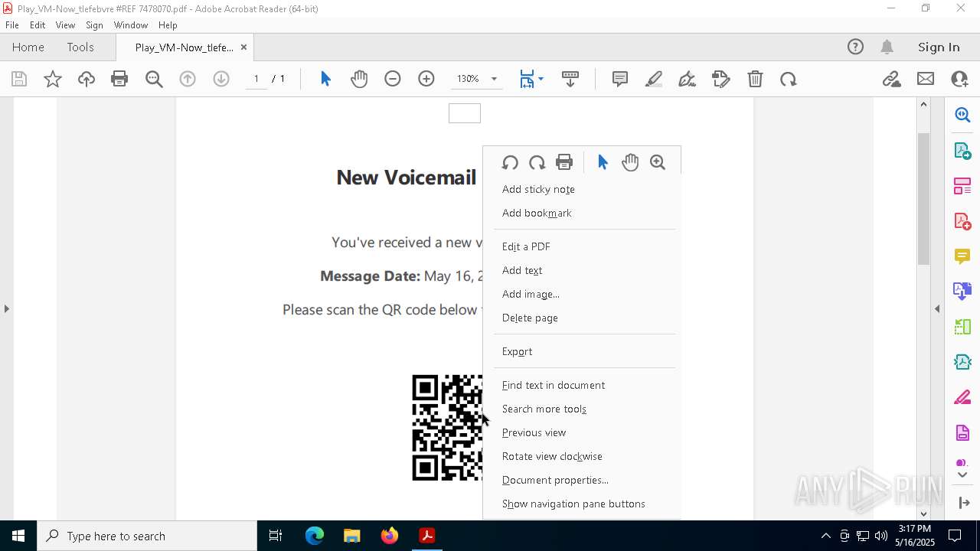The width and height of the screenshot is (980, 551).
Task: Click the page number input field
Action: [256, 79]
